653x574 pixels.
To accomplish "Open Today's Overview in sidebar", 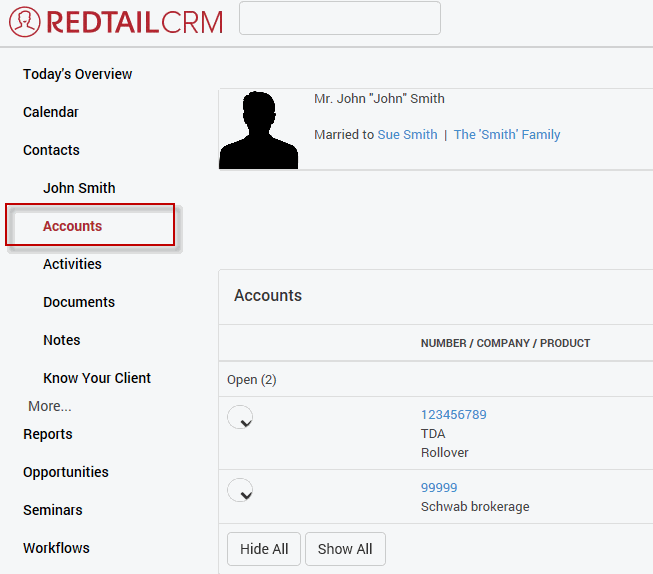I will pos(77,74).
